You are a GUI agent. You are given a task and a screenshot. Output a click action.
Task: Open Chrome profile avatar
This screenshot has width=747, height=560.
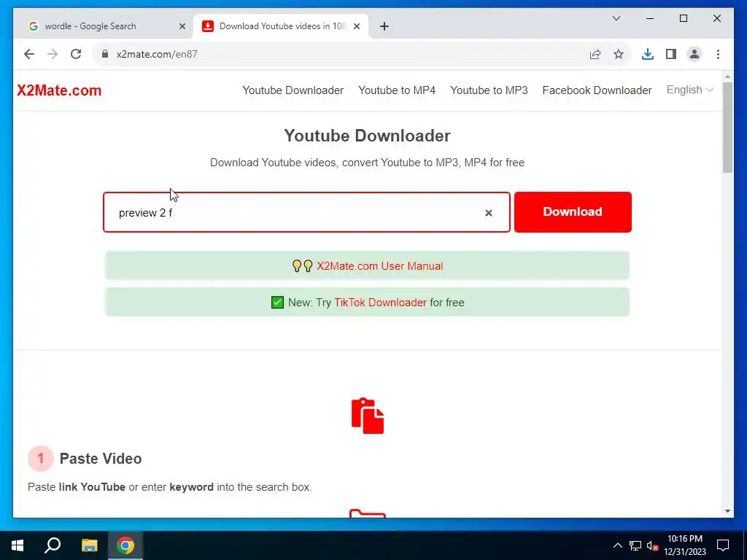pos(694,54)
